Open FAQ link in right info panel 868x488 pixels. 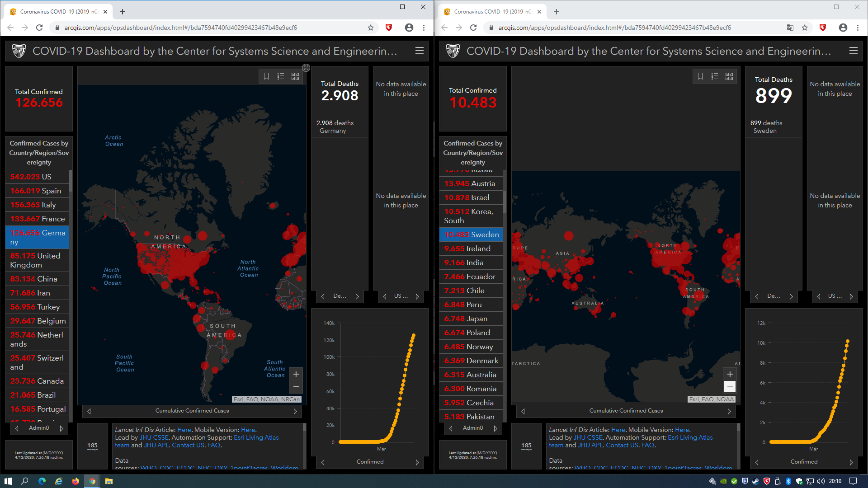coord(647,445)
